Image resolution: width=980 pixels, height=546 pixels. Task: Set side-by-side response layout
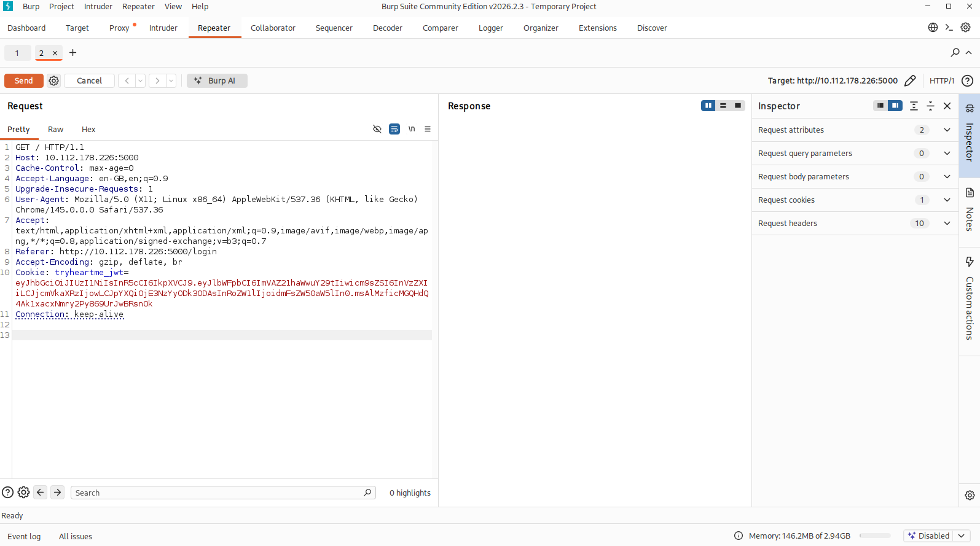click(x=708, y=106)
